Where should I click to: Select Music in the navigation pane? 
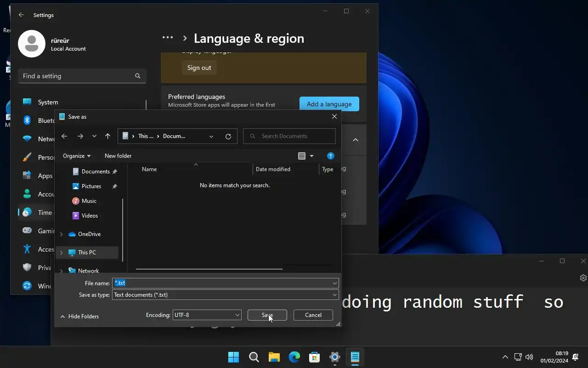point(85,201)
